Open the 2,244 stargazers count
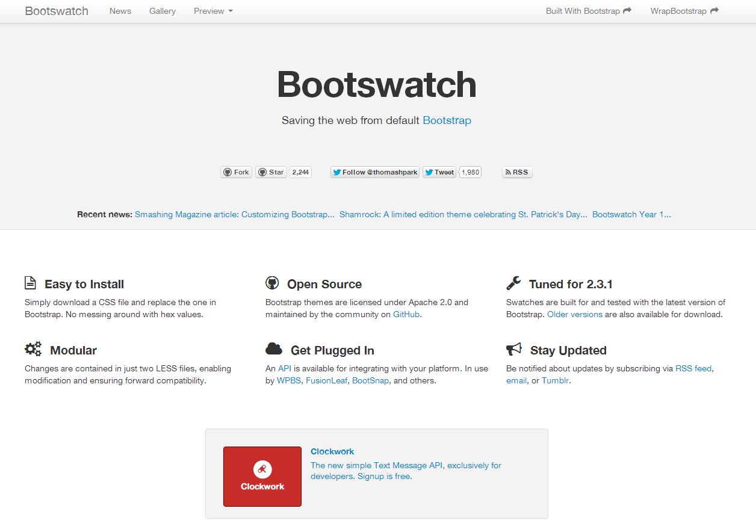This screenshot has width=756, height=532. [x=300, y=172]
